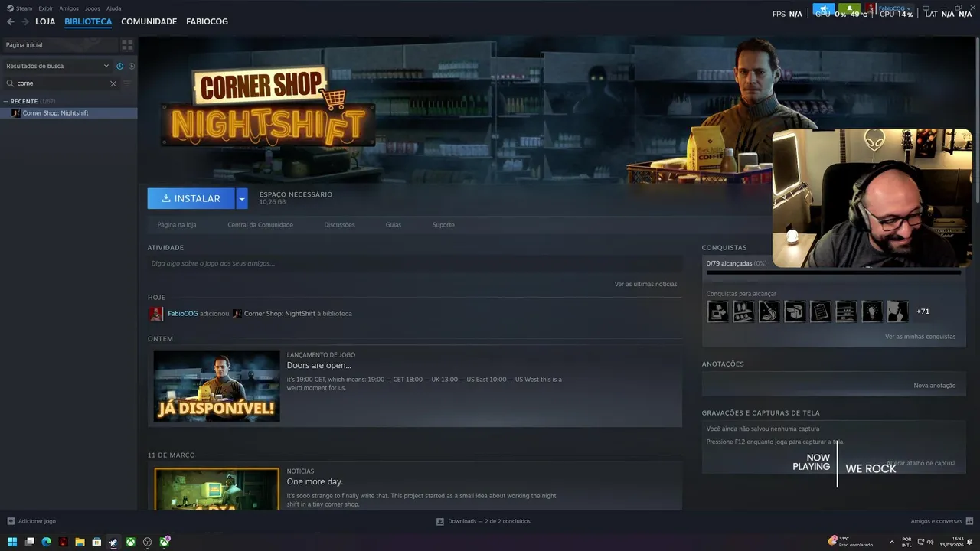Toggle sort by recent activity clock

point(119,66)
